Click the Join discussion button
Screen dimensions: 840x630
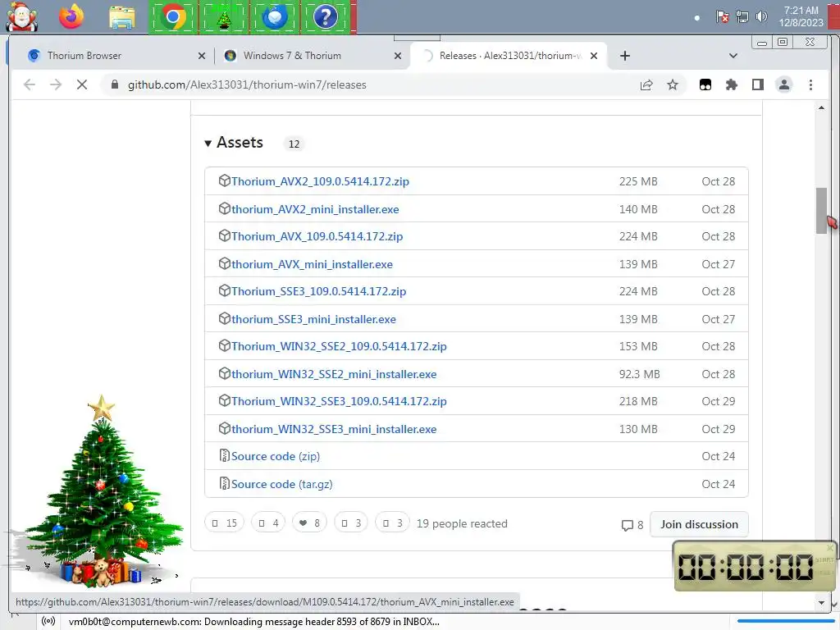(x=699, y=524)
